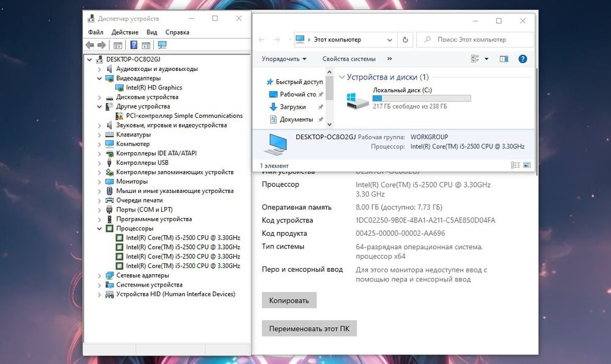Open the Справка menu
Image resolution: width=611 pixels, height=364 pixels.
pyautogui.click(x=177, y=32)
